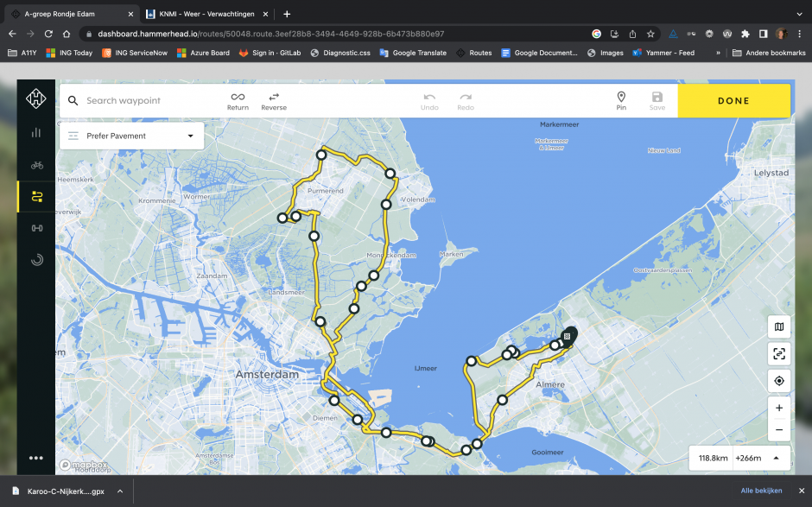Expand the elevation profile arrow
812x507 pixels.
coord(777,458)
